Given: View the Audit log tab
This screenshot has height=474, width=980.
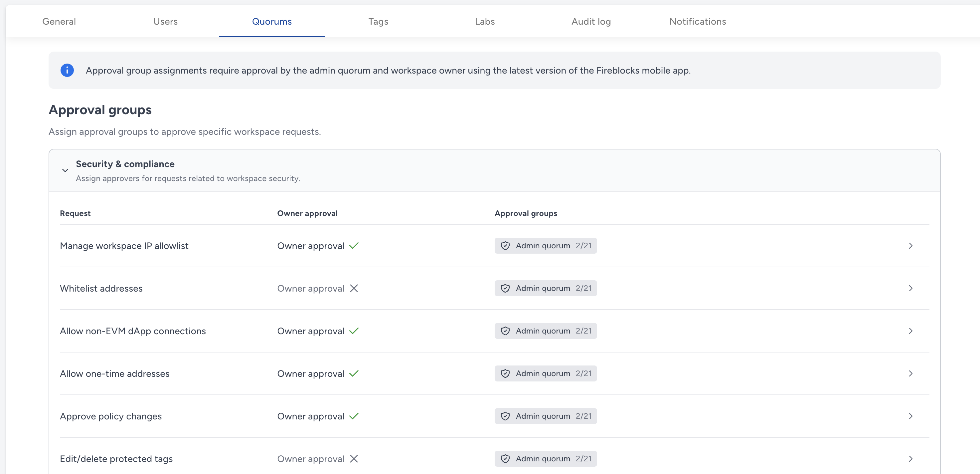Looking at the screenshot, I should pyautogui.click(x=591, y=22).
